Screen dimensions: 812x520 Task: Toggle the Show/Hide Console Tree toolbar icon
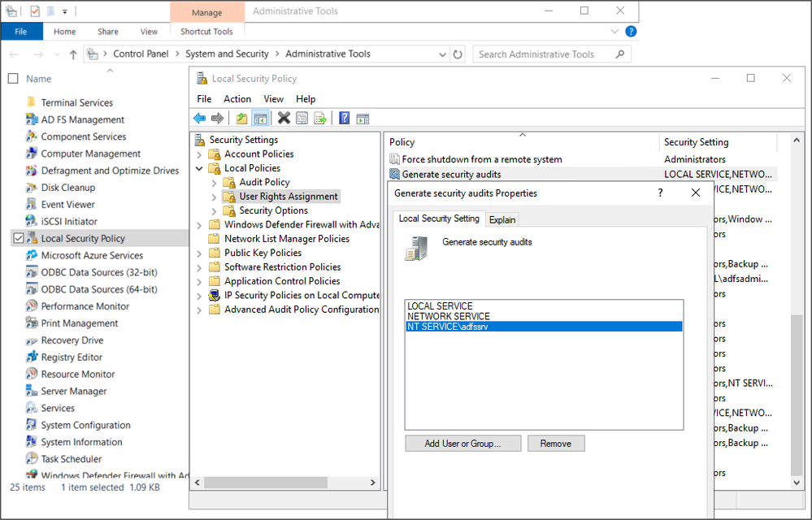pos(260,119)
